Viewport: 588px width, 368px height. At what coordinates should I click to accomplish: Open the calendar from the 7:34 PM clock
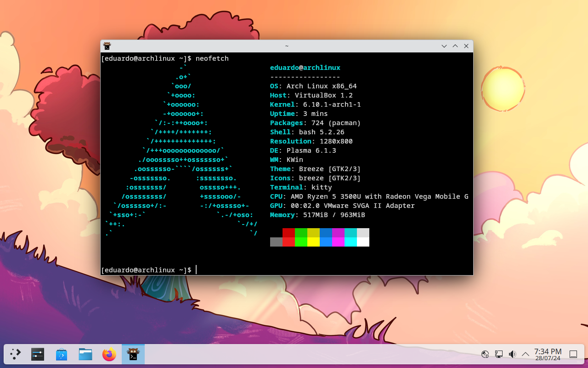[548, 354]
